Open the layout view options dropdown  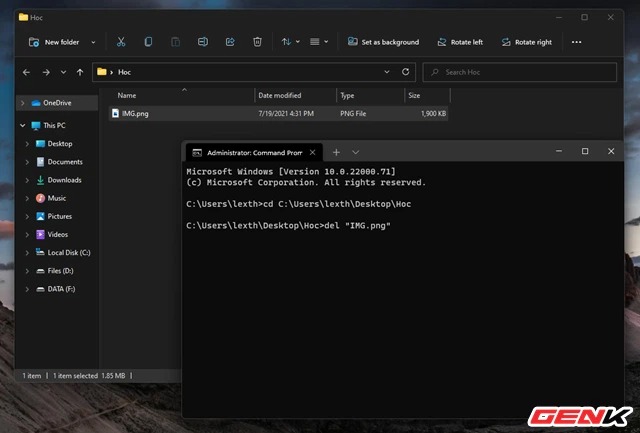319,42
